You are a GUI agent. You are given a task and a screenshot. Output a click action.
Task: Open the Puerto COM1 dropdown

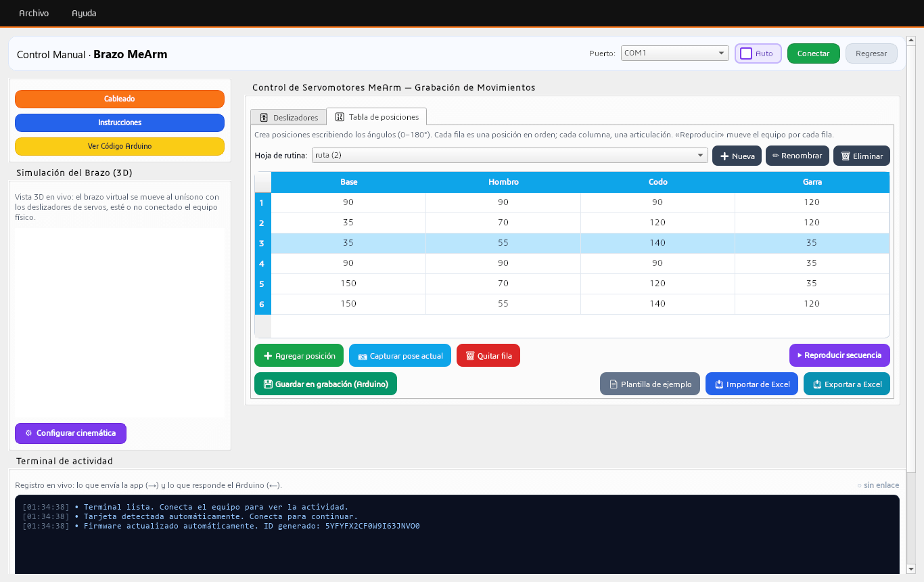pyautogui.click(x=674, y=53)
